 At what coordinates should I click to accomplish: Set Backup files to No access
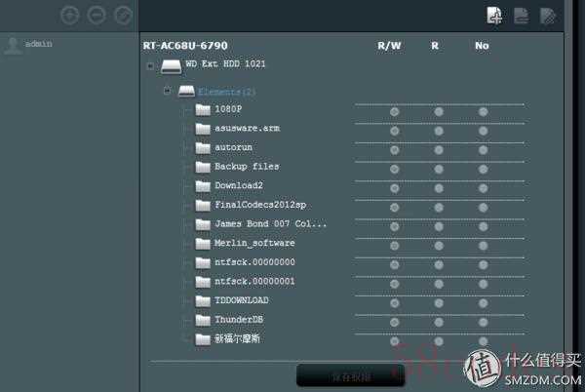[x=484, y=170]
